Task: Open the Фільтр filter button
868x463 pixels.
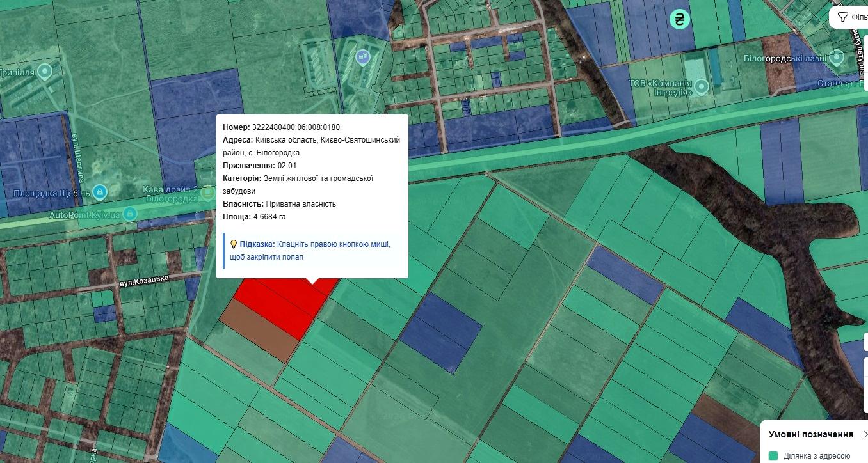Action: 851,17
